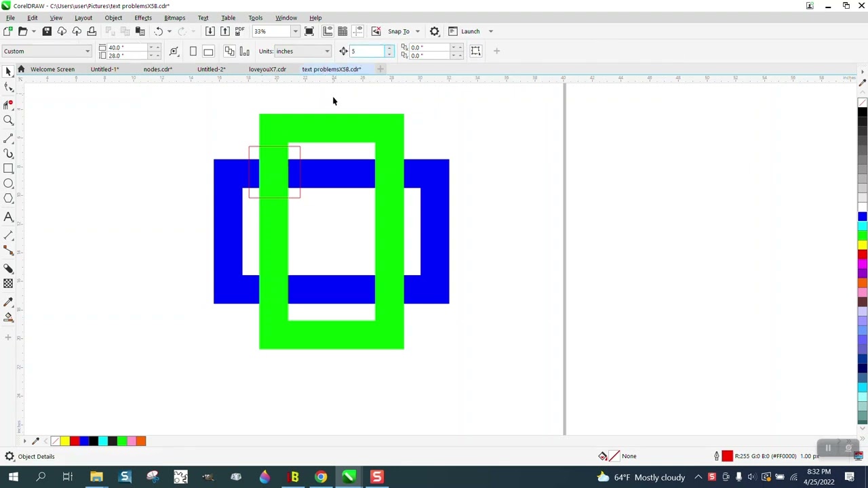Viewport: 868px width, 488px height.
Task: Select the Transparency checkerboard tool
Action: [8, 283]
